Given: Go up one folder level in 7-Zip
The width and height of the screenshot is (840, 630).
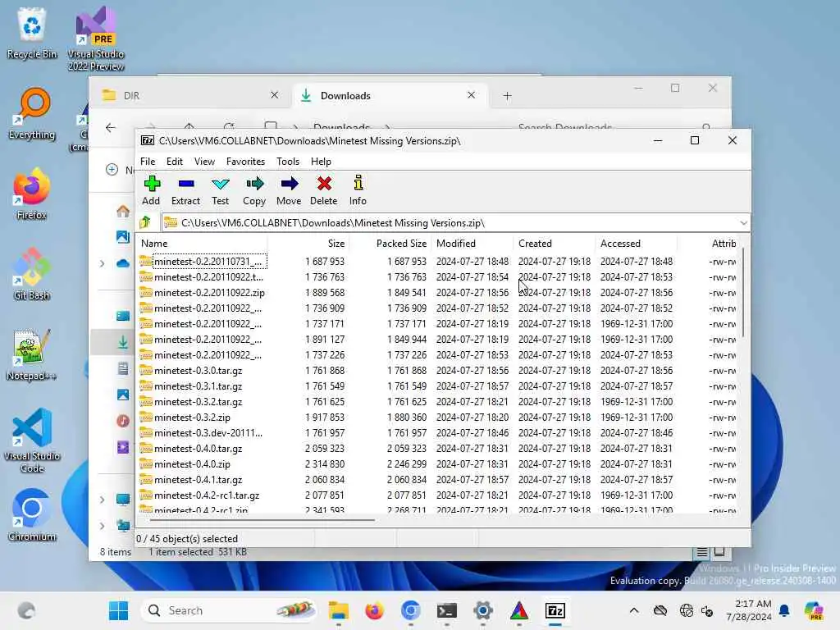Looking at the screenshot, I should point(145,222).
